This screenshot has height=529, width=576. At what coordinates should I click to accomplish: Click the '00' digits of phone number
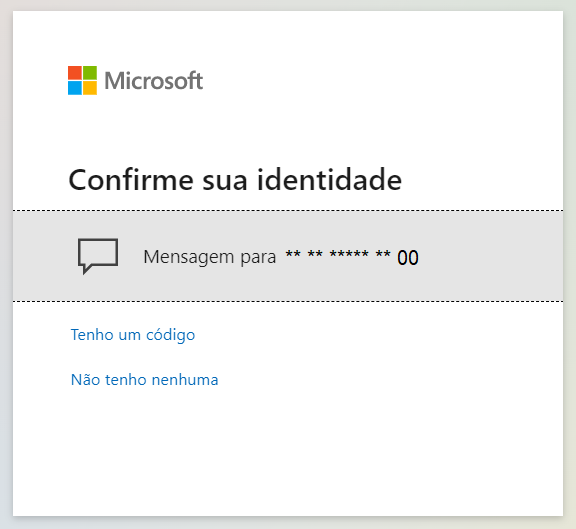point(408,258)
